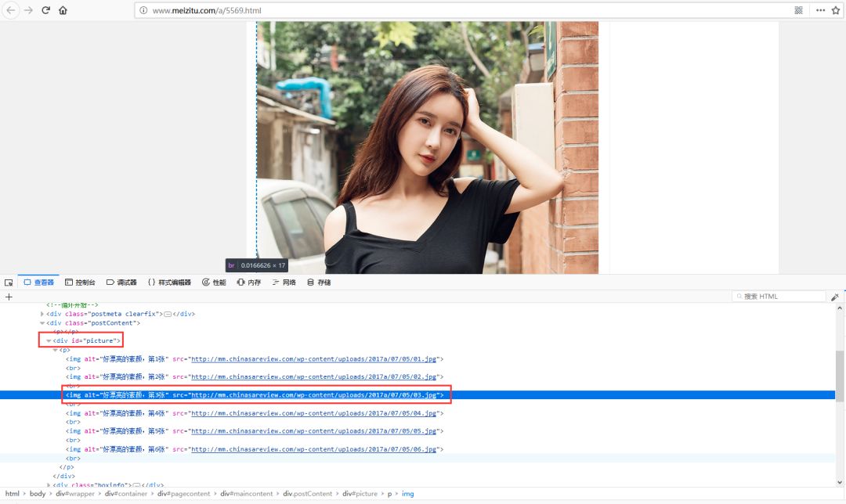Select body in the breadcrumb path

pyautogui.click(x=38, y=494)
